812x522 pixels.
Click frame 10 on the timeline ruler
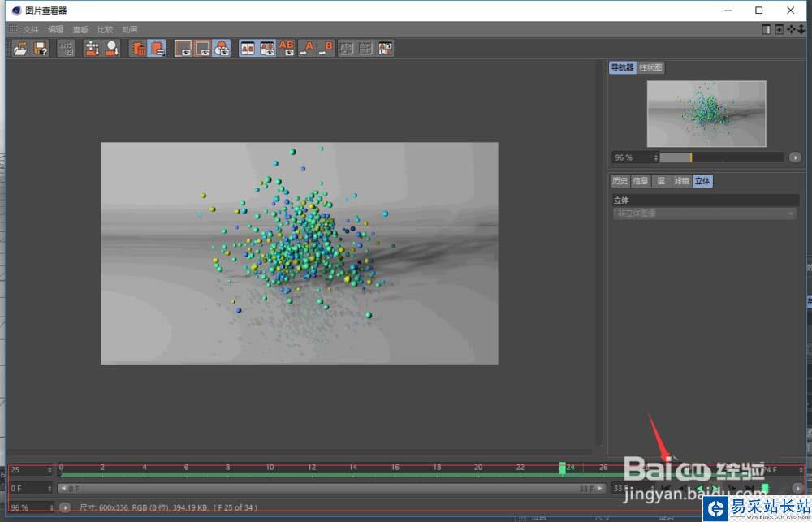[x=270, y=467]
